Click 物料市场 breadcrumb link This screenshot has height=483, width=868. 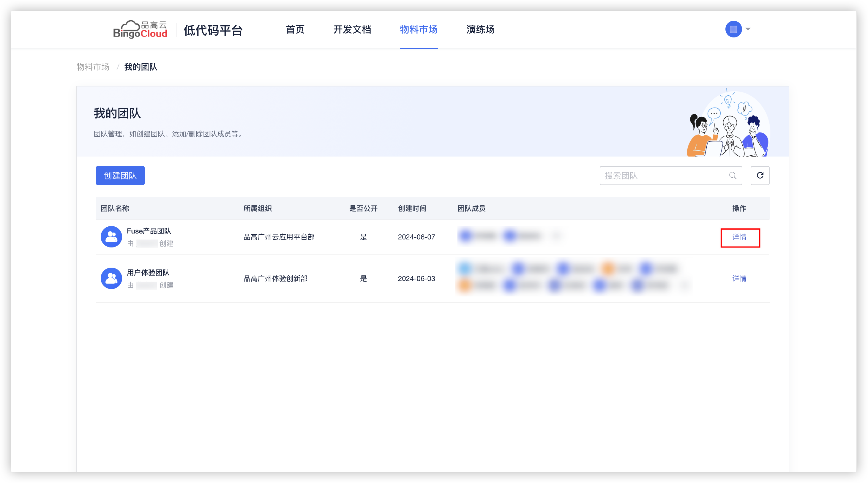tap(93, 67)
